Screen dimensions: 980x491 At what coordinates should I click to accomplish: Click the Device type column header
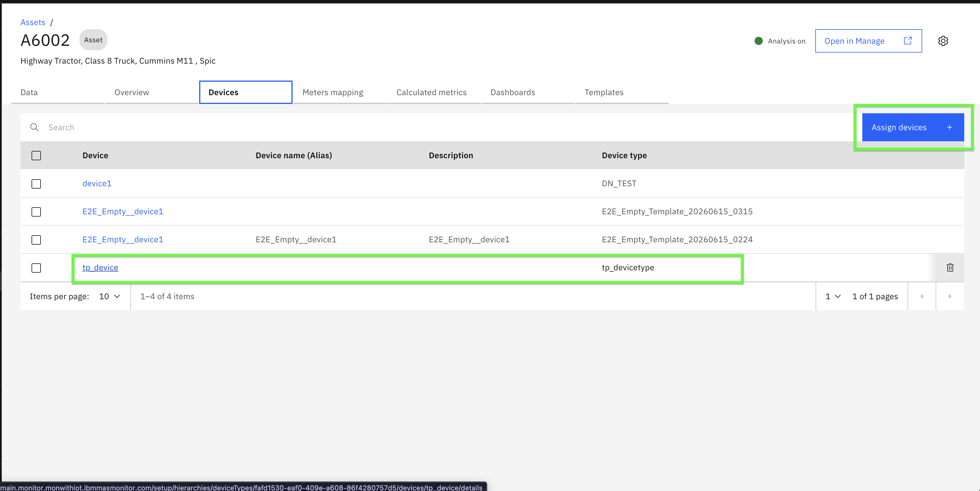(624, 156)
